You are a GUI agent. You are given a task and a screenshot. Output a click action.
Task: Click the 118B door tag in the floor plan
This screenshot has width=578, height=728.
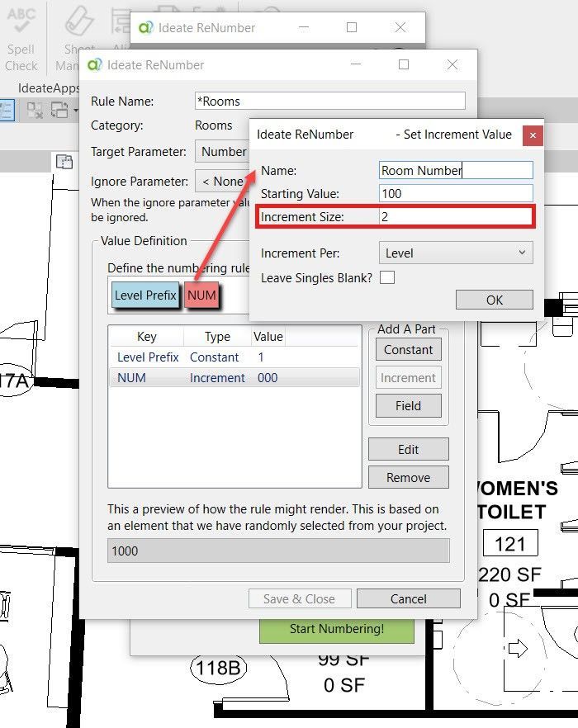[x=218, y=668]
